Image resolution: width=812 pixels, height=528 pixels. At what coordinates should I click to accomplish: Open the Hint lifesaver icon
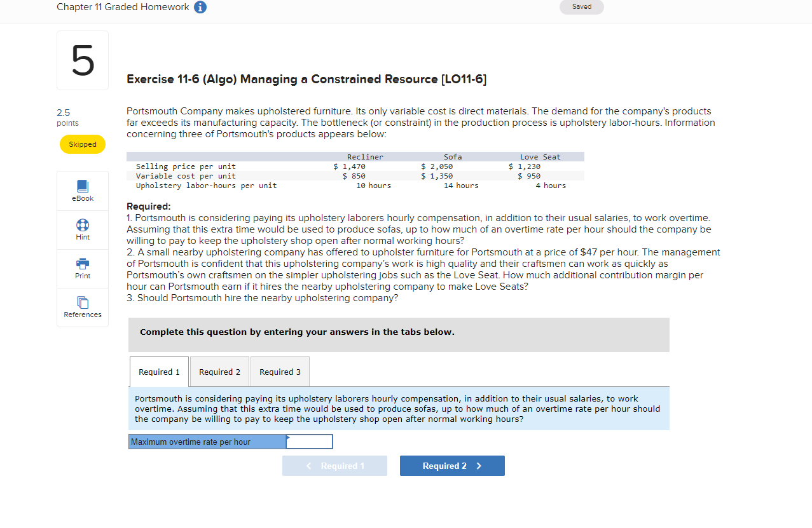(x=83, y=225)
